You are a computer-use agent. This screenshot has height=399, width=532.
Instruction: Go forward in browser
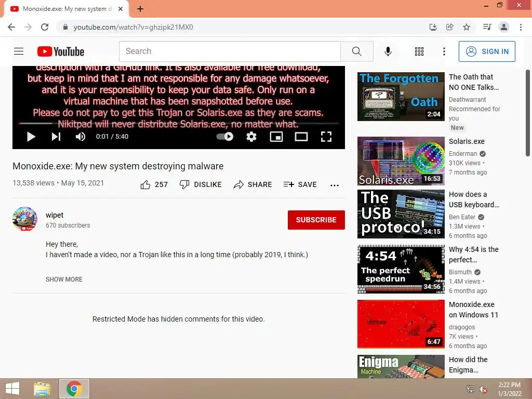pyautogui.click(x=28, y=27)
